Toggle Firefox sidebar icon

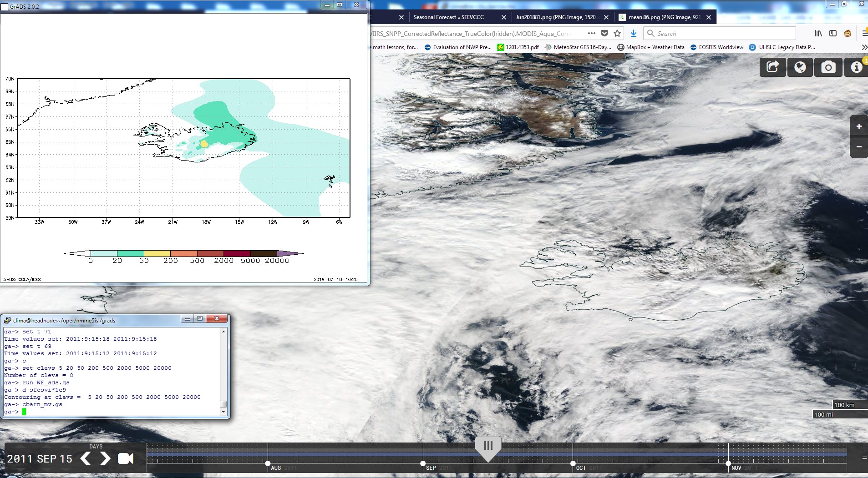(x=833, y=33)
